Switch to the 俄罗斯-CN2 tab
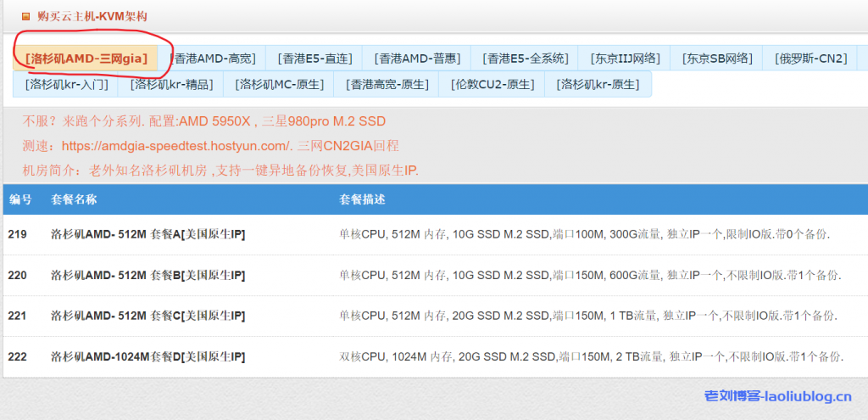Image resolution: width=868 pixels, height=420 pixels. click(x=810, y=59)
